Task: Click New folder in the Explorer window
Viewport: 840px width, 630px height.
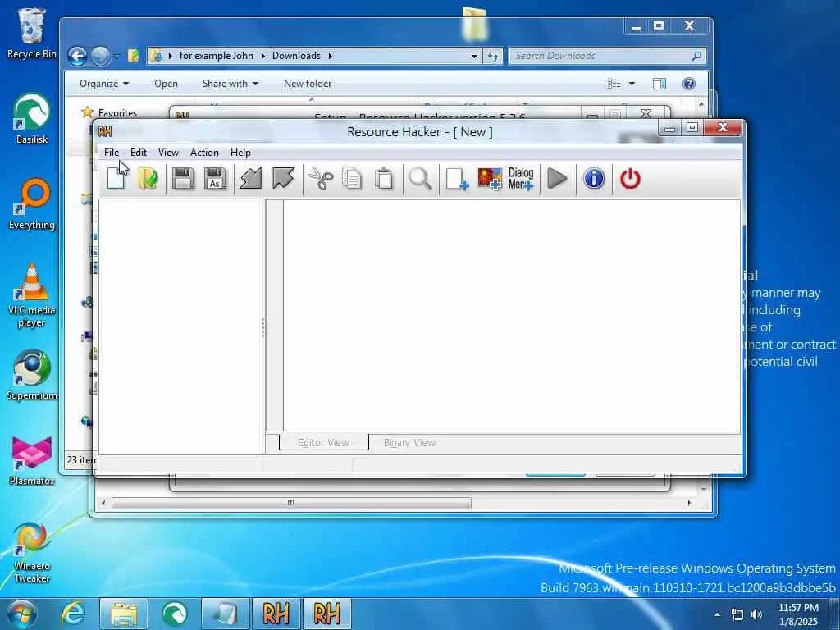Action: (308, 84)
